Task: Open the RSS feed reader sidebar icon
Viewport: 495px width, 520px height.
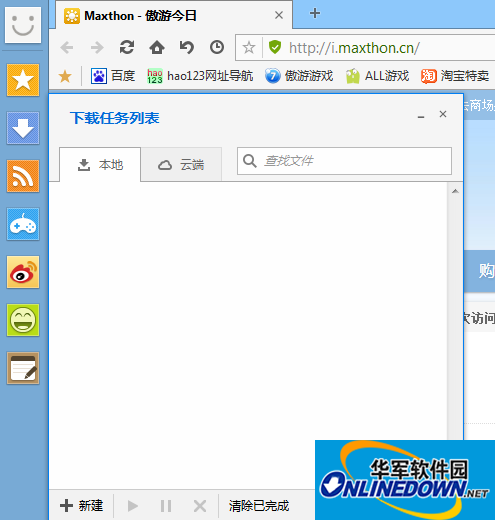Action: coord(23,176)
